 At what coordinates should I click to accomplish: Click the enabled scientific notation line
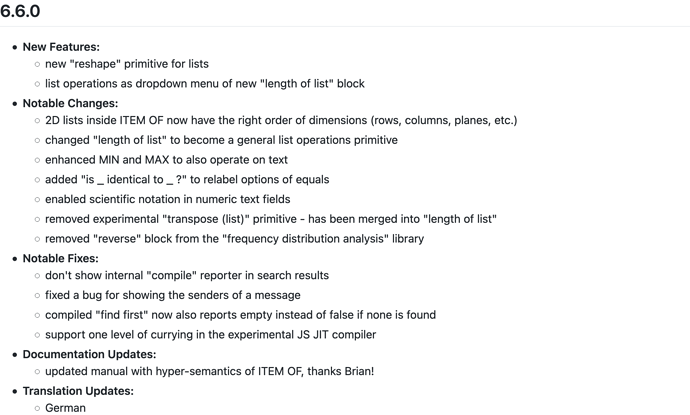(x=168, y=199)
